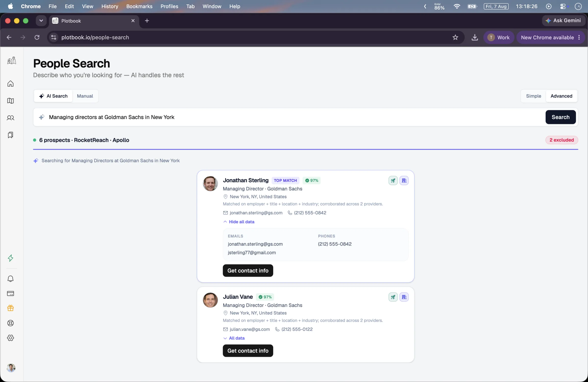Screen dimensions: 588x382
Task: Select Advanced view mode
Action: click(x=561, y=96)
